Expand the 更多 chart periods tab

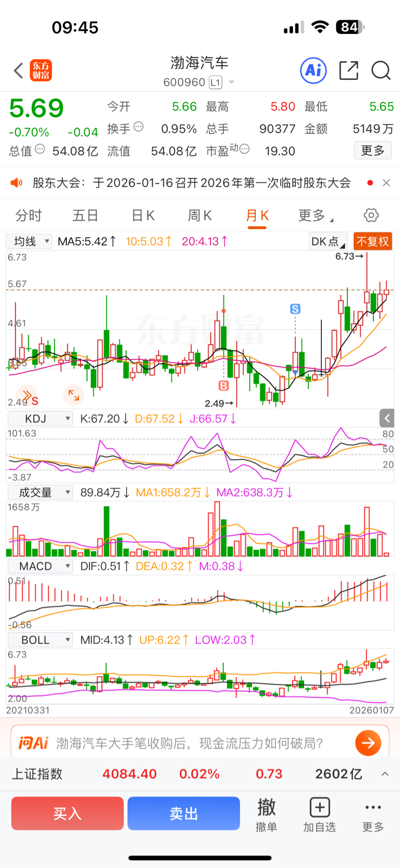tap(316, 215)
